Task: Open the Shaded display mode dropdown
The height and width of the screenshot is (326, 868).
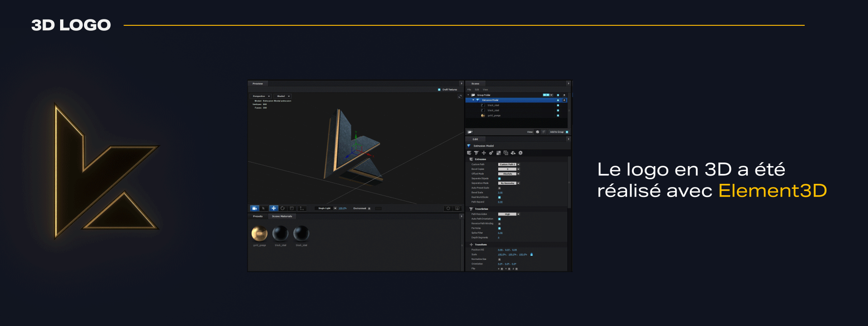Action: [x=283, y=96]
